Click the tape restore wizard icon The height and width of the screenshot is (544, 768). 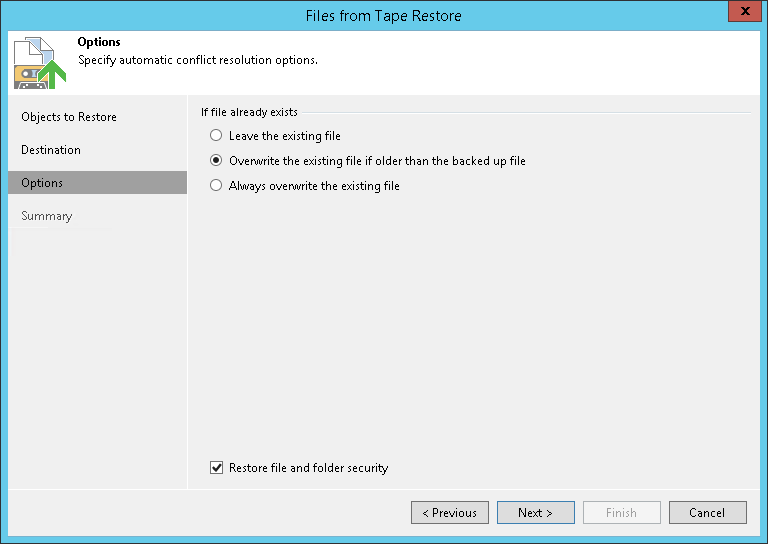point(40,62)
